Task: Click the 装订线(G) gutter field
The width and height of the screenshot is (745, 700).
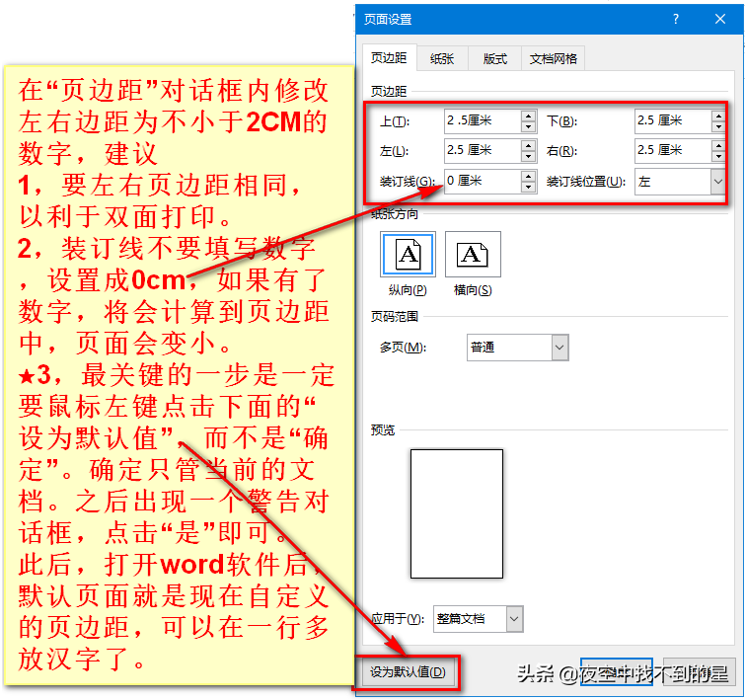Action: 483,182
